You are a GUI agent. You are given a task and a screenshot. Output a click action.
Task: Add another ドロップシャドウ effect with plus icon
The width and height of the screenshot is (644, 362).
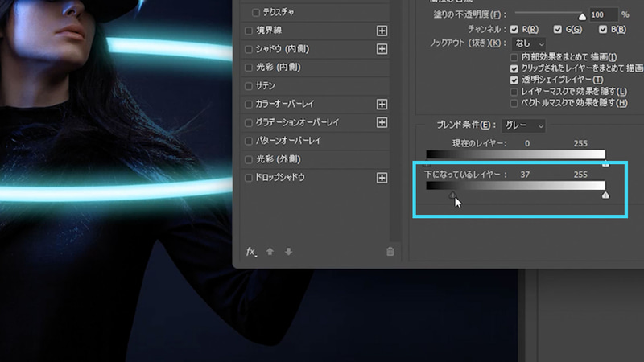382,178
